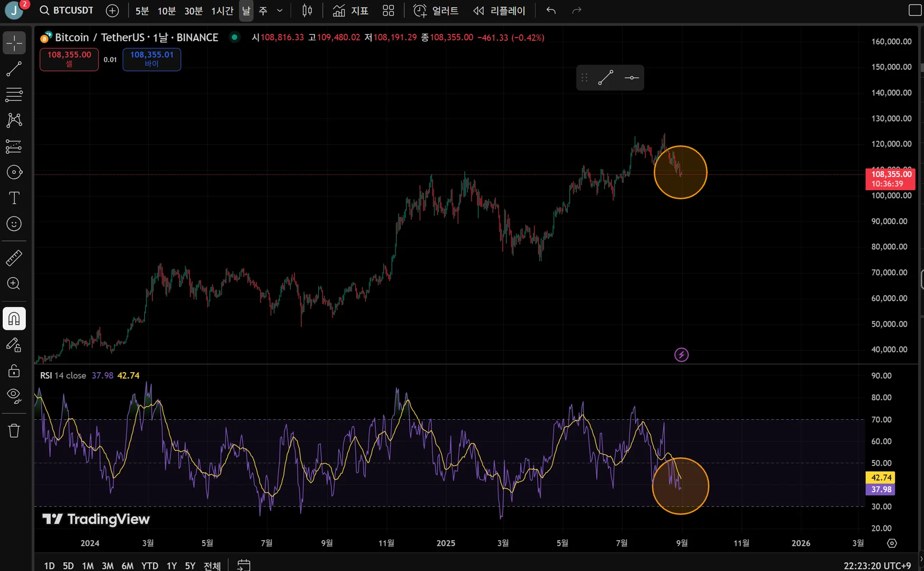Select the weekly 주 timeframe
Screen dimensions: 924x571
263,11
